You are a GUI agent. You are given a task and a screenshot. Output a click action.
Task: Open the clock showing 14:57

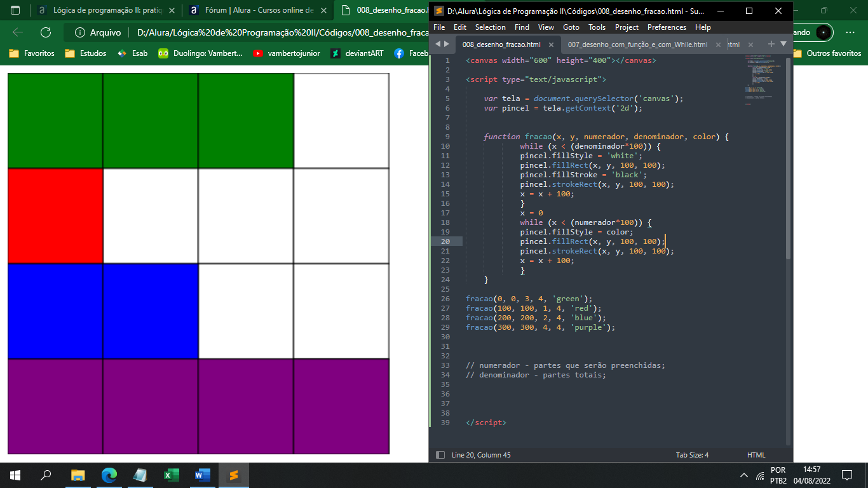click(x=812, y=475)
